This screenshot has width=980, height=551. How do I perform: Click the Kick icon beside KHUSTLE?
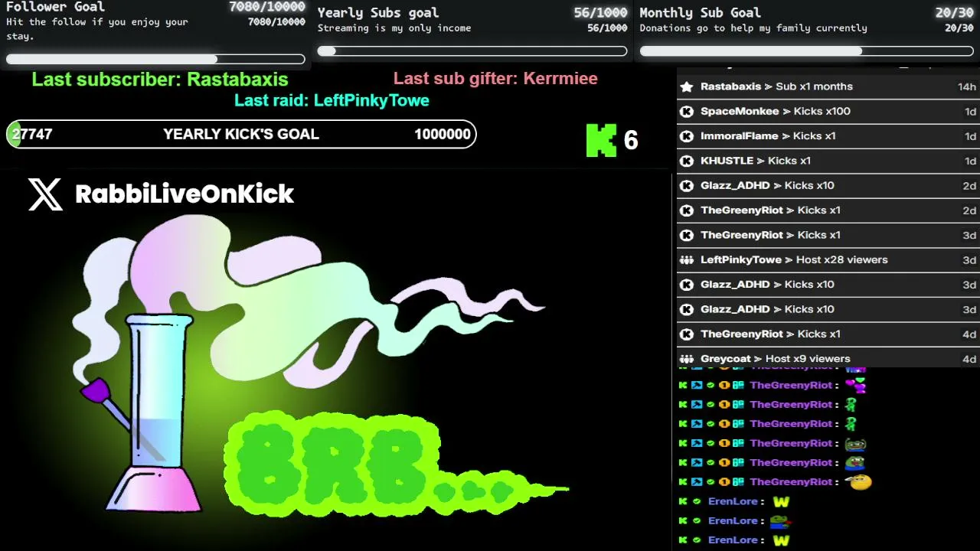click(x=687, y=161)
